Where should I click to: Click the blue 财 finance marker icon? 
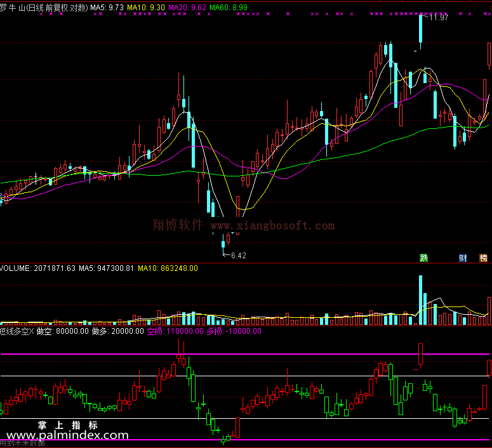(x=463, y=258)
